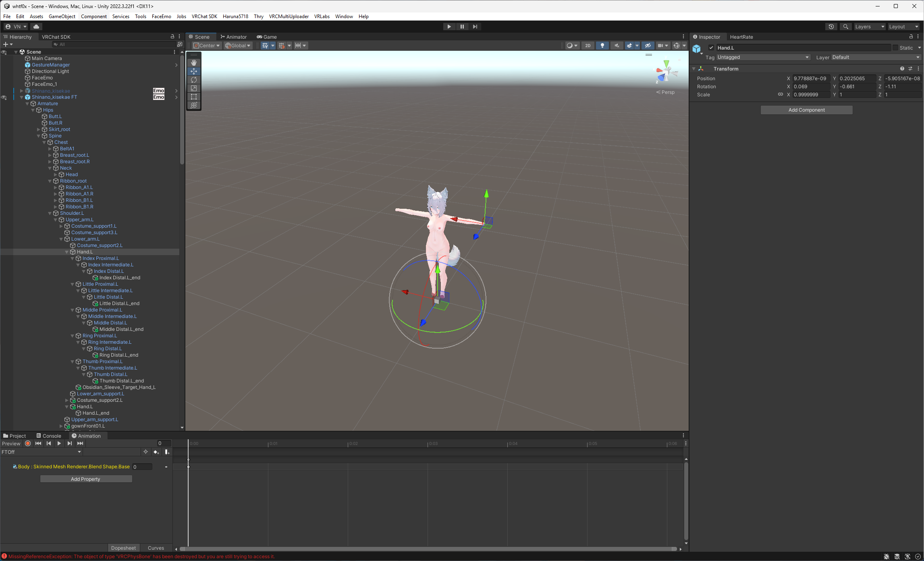
Task: Click the Add Property button
Action: [x=86, y=479]
